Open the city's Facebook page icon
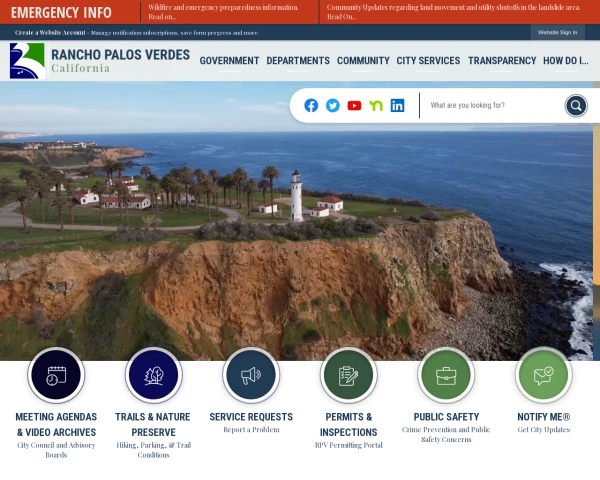600x480 pixels. click(311, 105)
